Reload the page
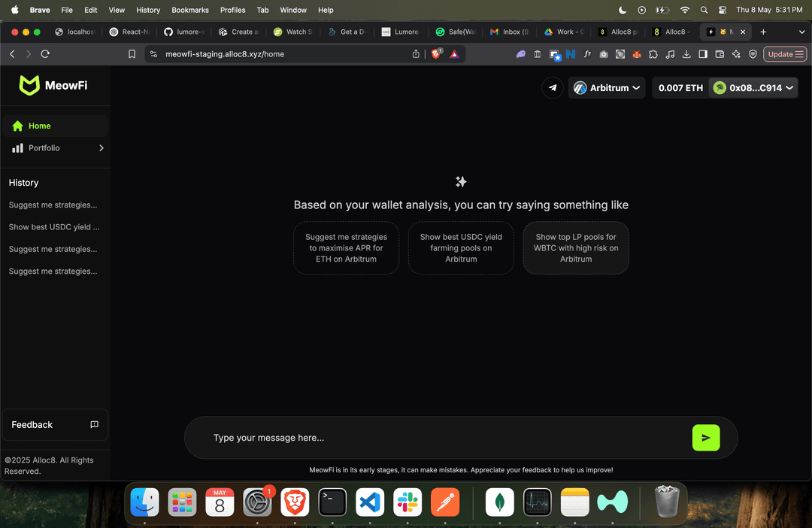Image resolution: width=812 pixels, height=528 pixels. click(45, 54)
